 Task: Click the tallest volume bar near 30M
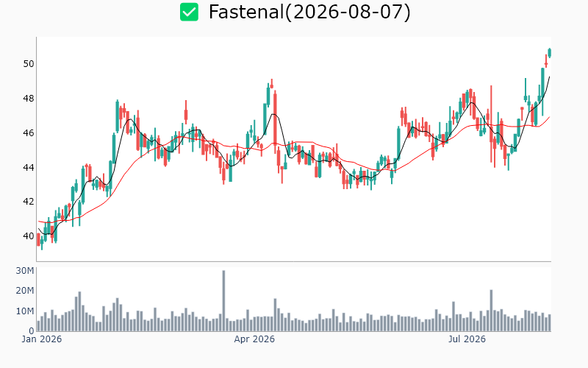point(223,301)
